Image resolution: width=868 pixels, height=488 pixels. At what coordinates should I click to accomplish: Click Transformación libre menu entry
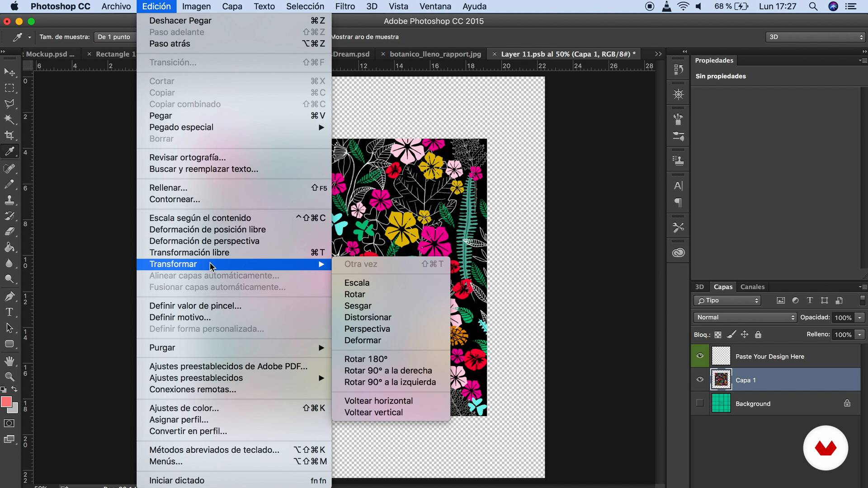click(234, 253)
